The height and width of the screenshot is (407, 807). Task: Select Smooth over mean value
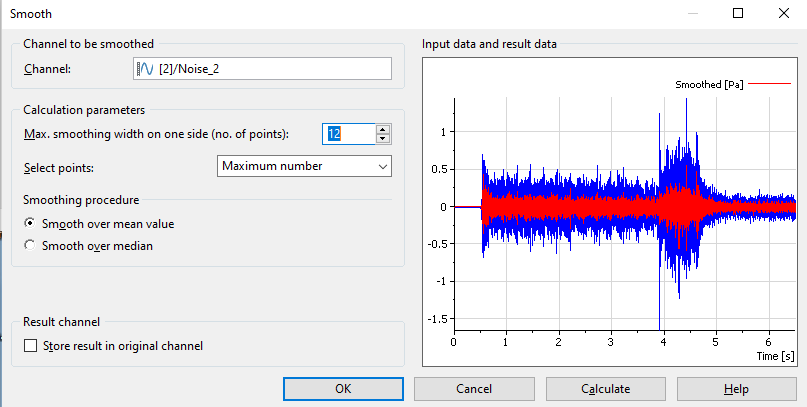click(30, 224)
